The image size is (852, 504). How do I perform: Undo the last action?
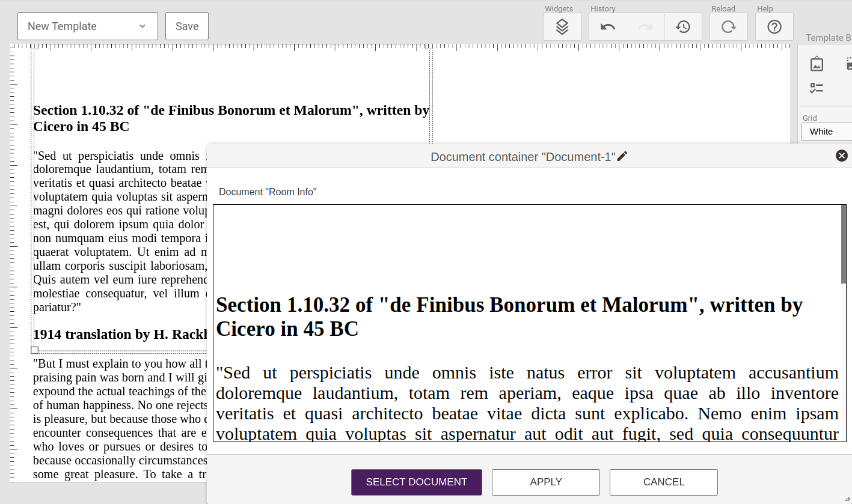[607, 26]
